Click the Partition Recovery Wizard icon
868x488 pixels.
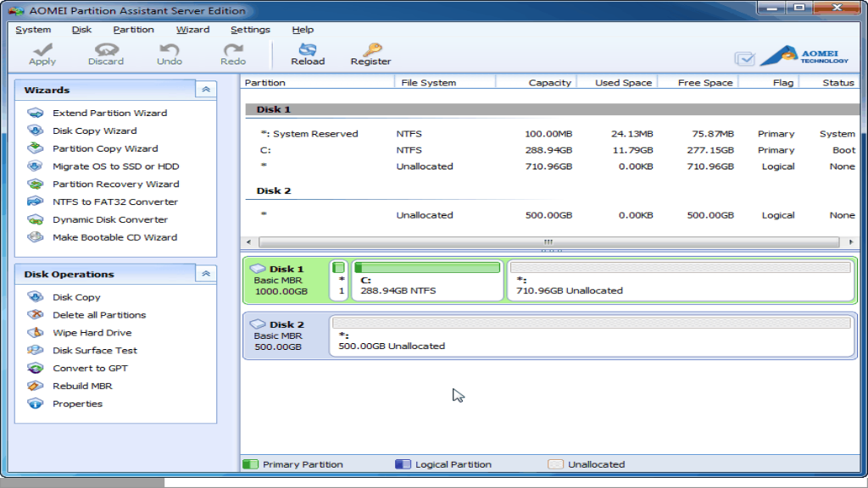[36, 184]
